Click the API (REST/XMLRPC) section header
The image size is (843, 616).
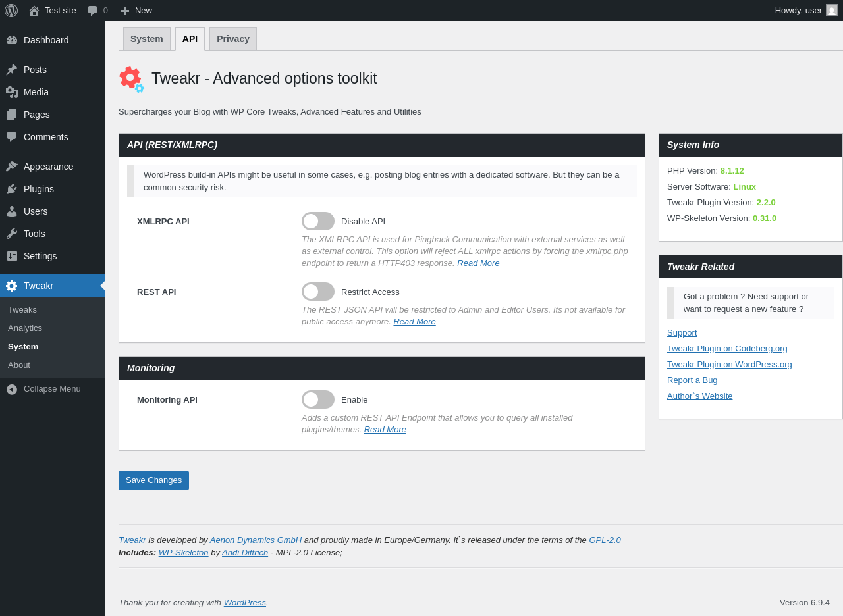382,145
